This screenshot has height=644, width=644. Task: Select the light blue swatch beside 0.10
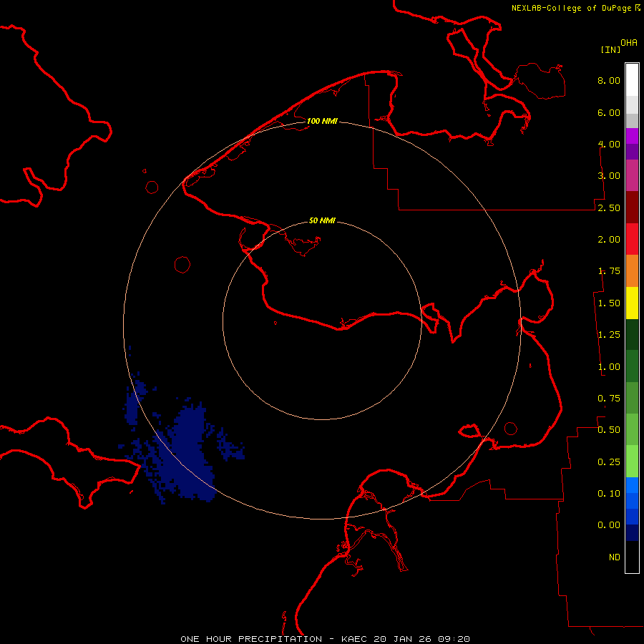click(632, 485)
